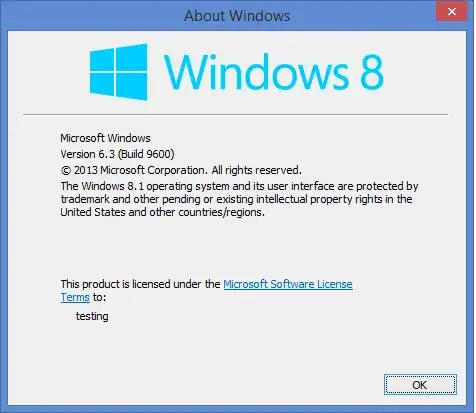Viewport: 476px width, 413px height.
Task: Click the 'to:' text after Terms
Action: tap(99, 297)
